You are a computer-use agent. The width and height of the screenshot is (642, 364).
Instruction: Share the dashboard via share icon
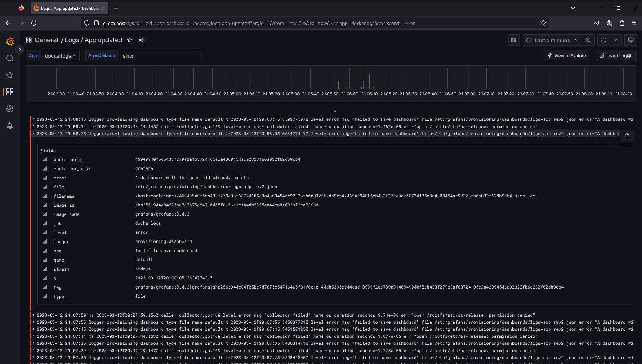[142, 40]
